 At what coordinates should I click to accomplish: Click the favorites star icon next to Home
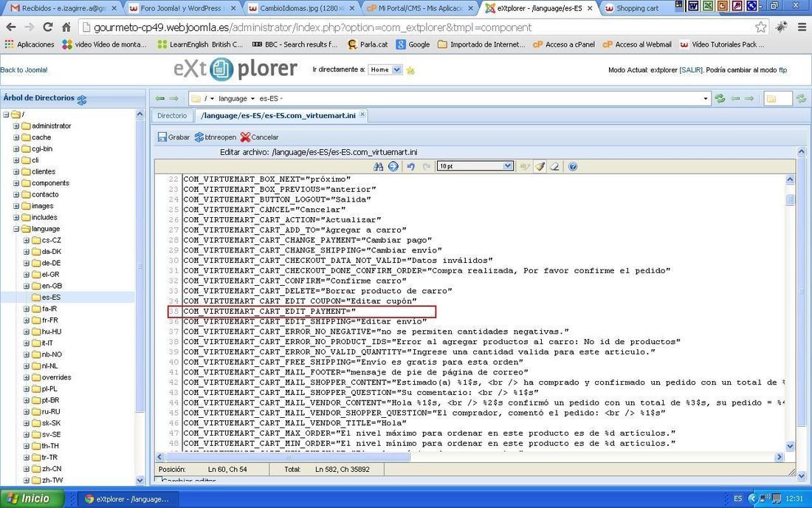410,70
